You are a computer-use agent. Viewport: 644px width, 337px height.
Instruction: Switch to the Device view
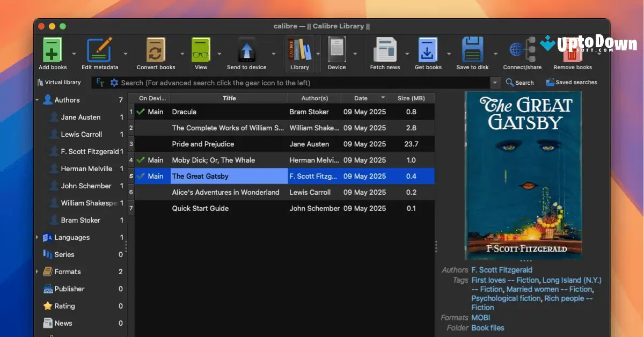pyautogui.click(x=338, y=49)
